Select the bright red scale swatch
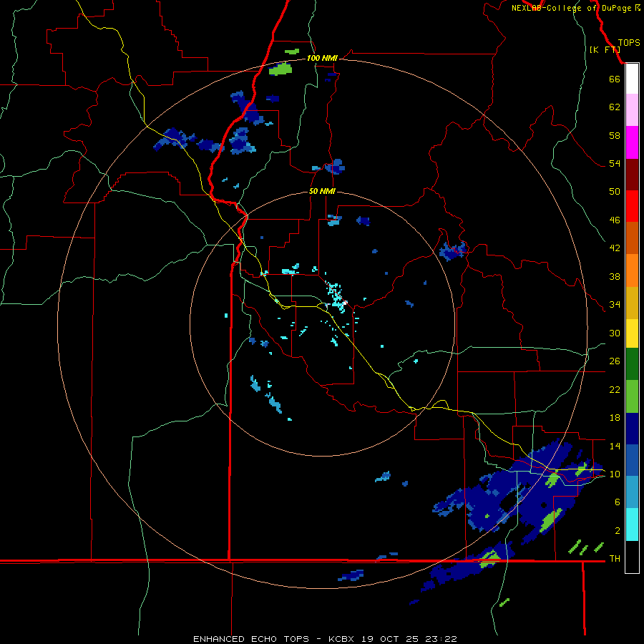The image size is (644, 644). 632,206
